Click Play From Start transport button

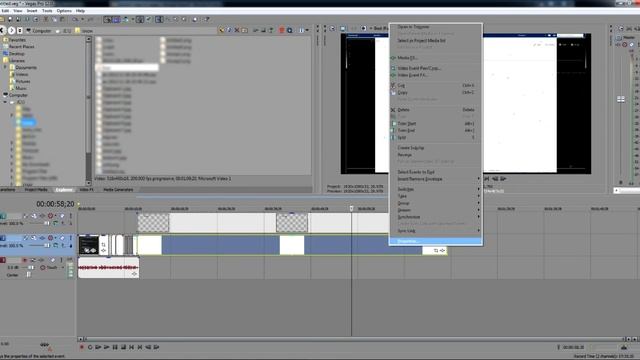click(98, 347)
